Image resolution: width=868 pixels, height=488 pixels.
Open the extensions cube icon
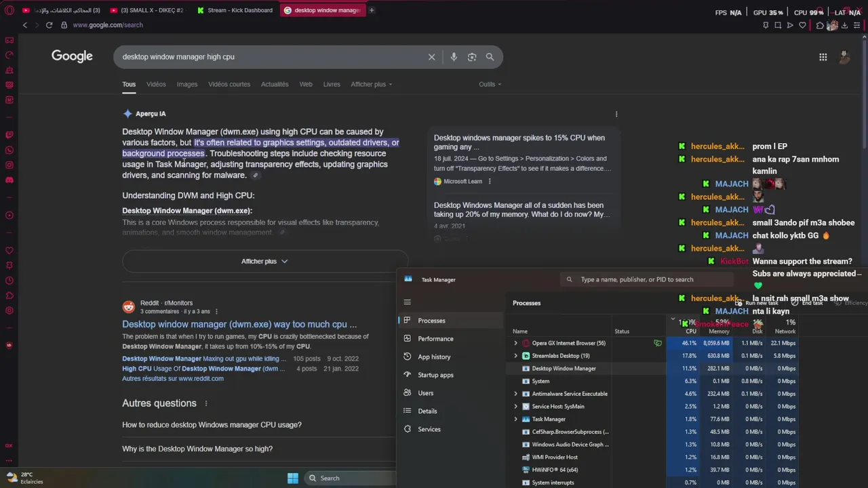820,25
